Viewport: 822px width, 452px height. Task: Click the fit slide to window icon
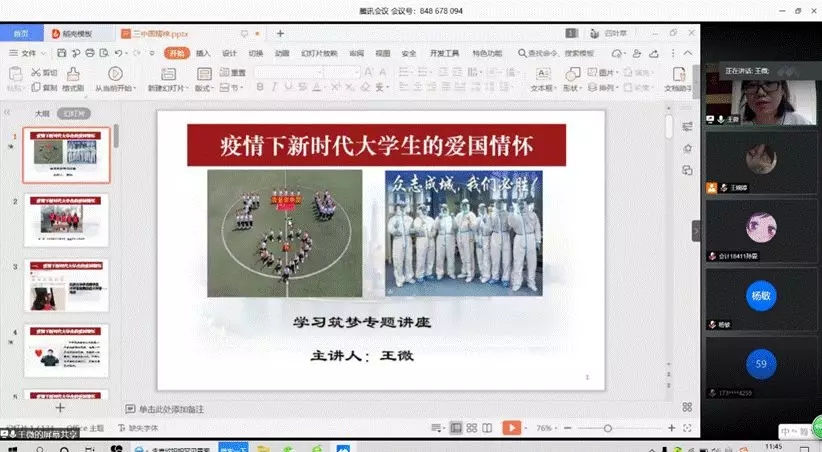(688, 428)
